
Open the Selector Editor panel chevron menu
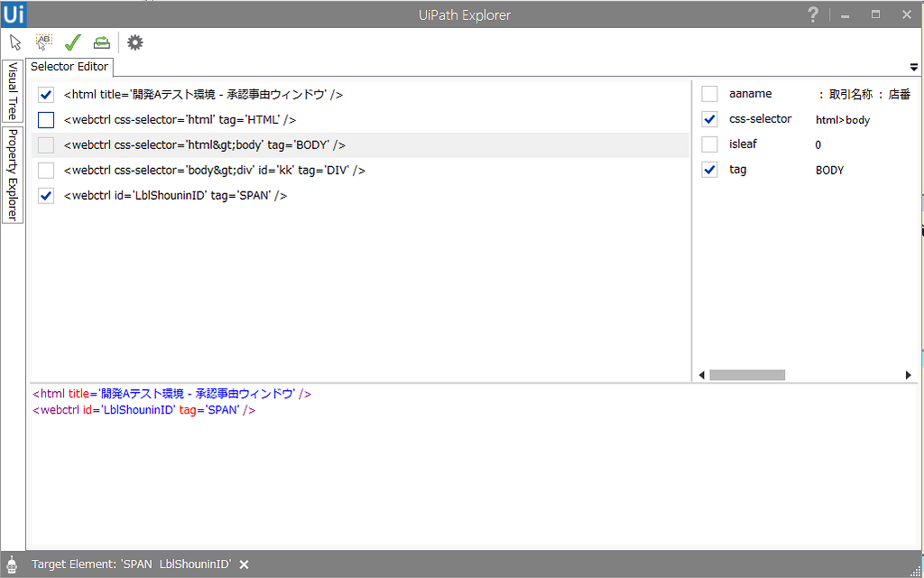tap(913, 66)
